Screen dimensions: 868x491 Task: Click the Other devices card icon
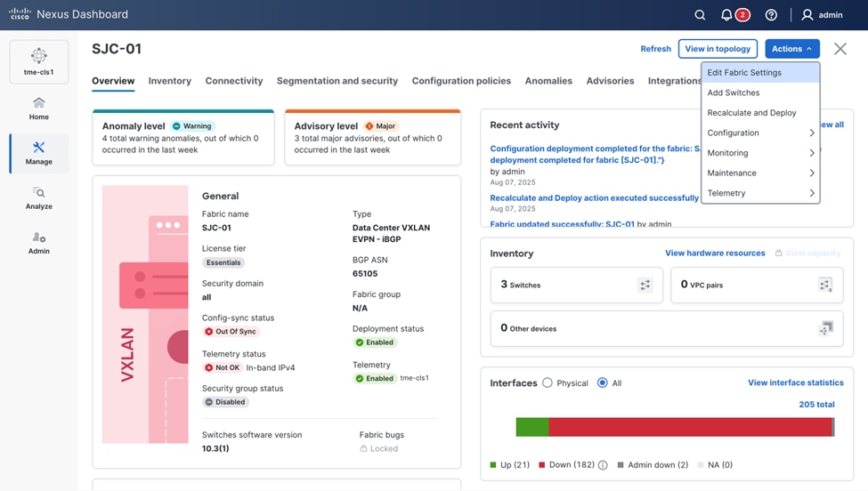(x=825, y=328)
